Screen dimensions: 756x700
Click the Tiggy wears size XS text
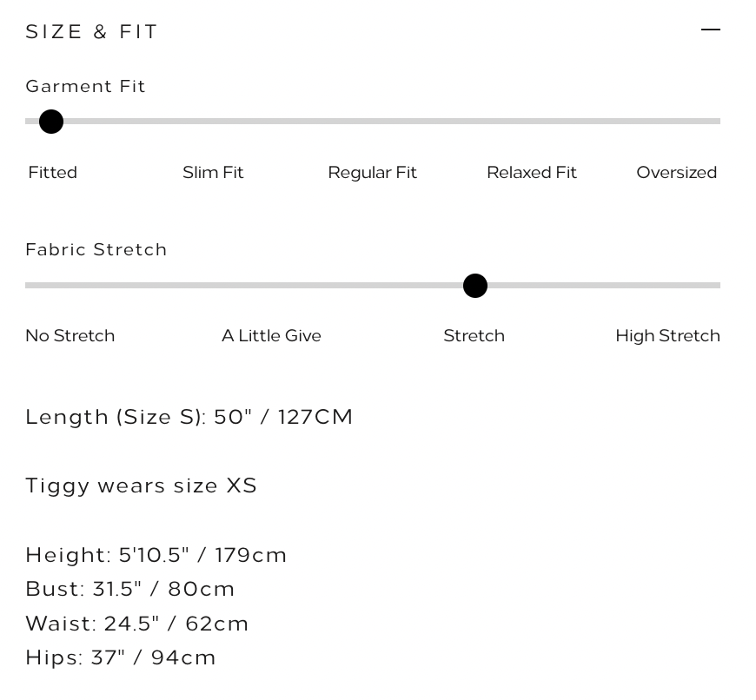click(x=142, y=485)
